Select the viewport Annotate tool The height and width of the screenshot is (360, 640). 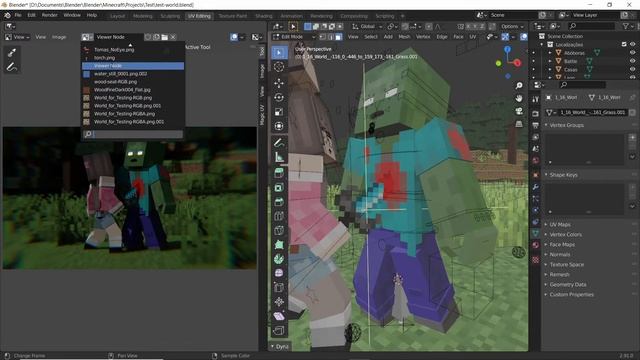point(279,143)
